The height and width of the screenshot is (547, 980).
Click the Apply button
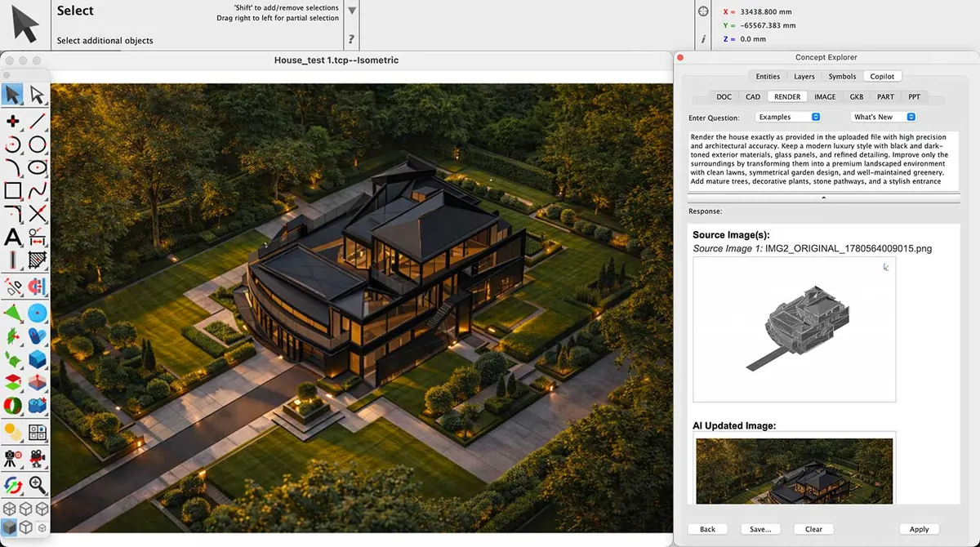919,529
